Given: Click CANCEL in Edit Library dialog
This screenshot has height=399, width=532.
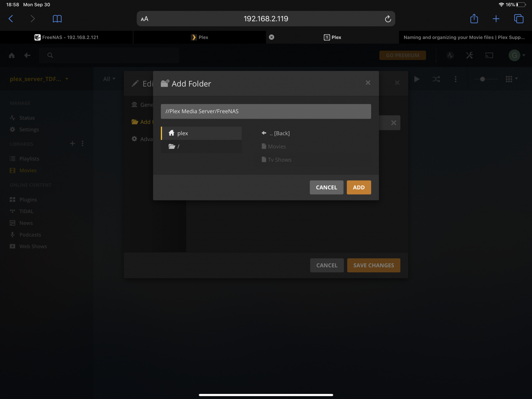Looking at the screenshot, I should point(327,265).
